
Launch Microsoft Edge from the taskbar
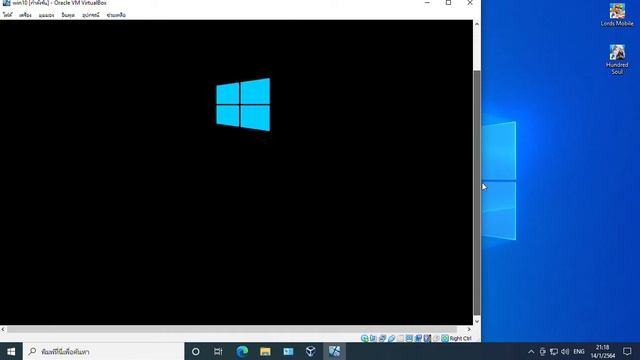coord(242,351)
